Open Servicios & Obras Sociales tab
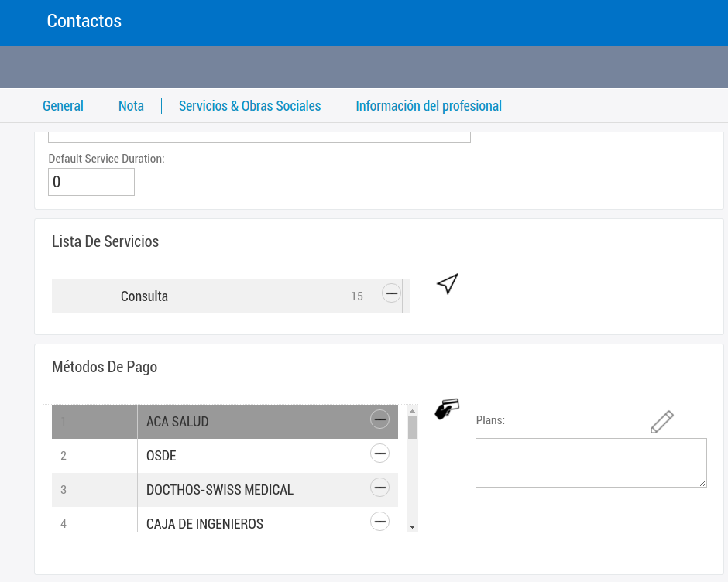Image resolution: width=728 pixels, height=582 pixels. coord(249,106)
